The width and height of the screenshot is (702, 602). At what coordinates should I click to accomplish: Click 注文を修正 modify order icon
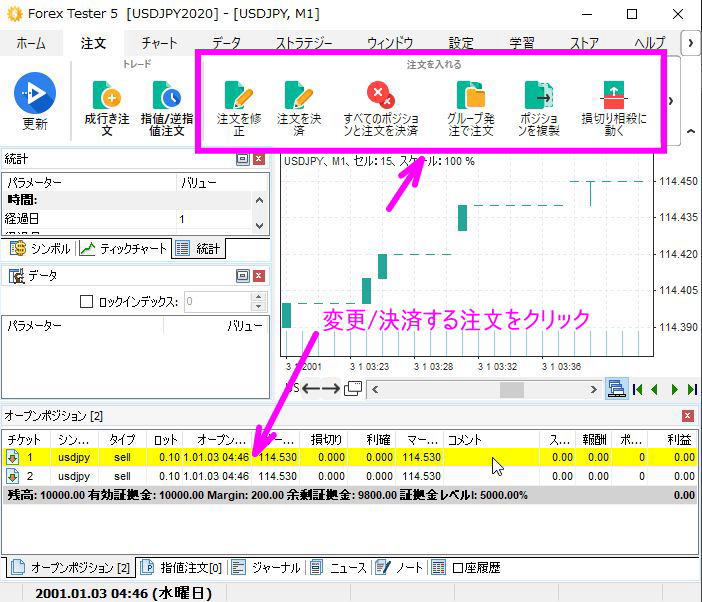(239, 95)
